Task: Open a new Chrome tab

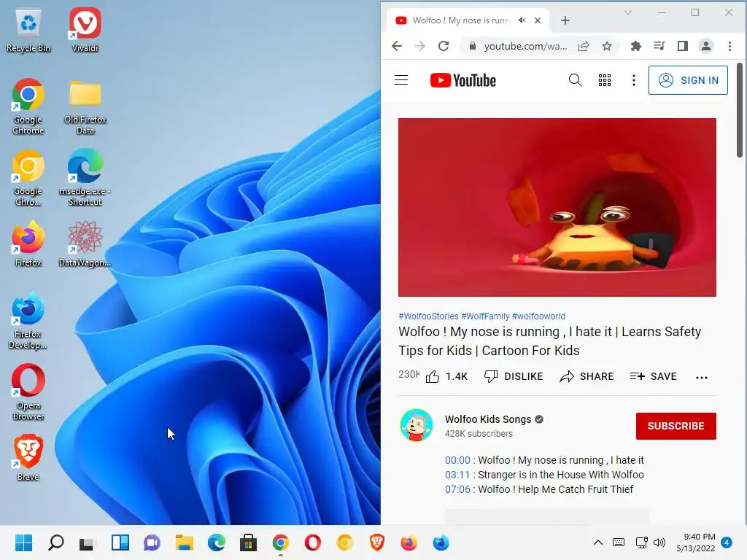Action: pos(565,20)
